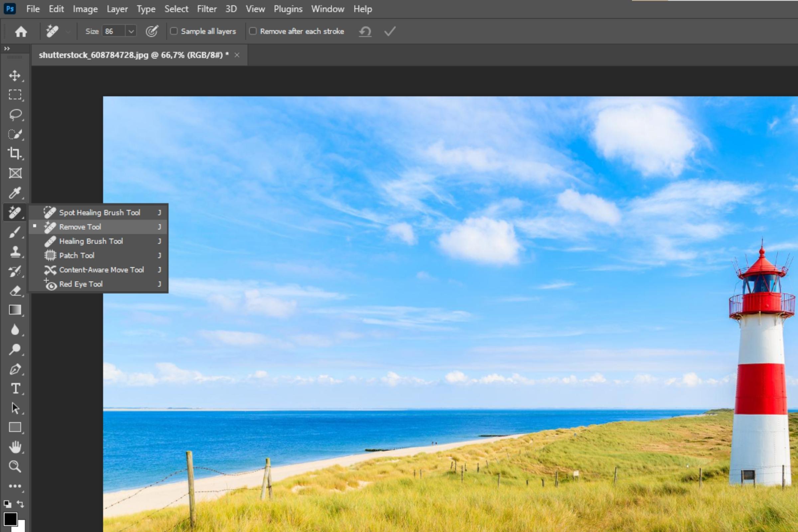This screenshot has width=798, height=532.
Task: Enable Sample all layers checkbox
Action: [x=174, y=31]
